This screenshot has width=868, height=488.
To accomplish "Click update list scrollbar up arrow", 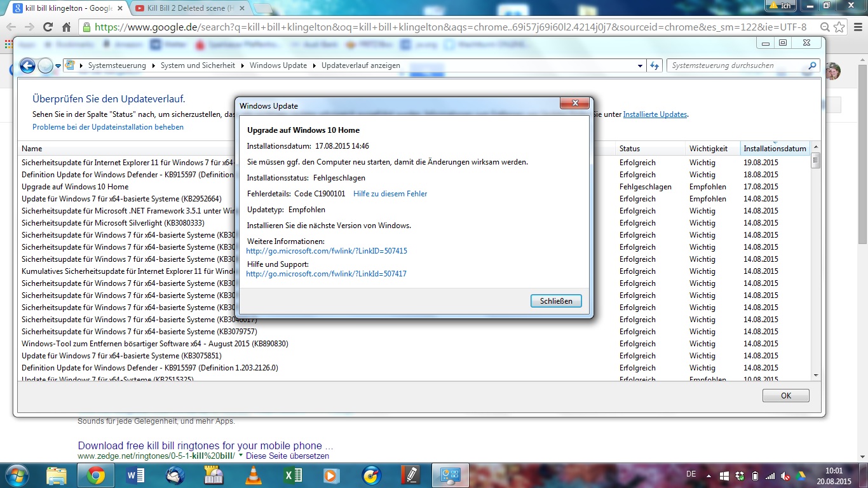I will coord(815,146).
